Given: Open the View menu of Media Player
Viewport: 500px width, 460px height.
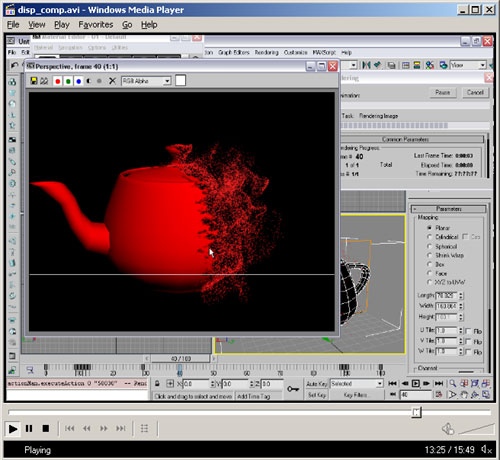Looking at the screenshot, I should [x=36, y=25].
